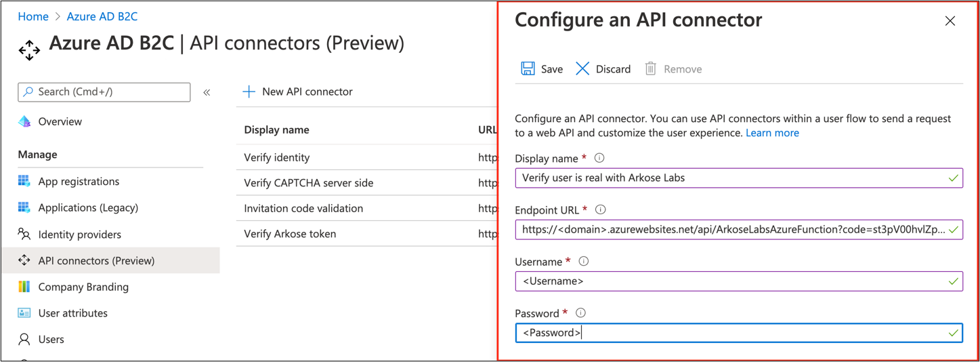Screen dimensions: 980x362
Task: Click the Identity providers icon
Action: pyautogui.click(x=24, y=234)
